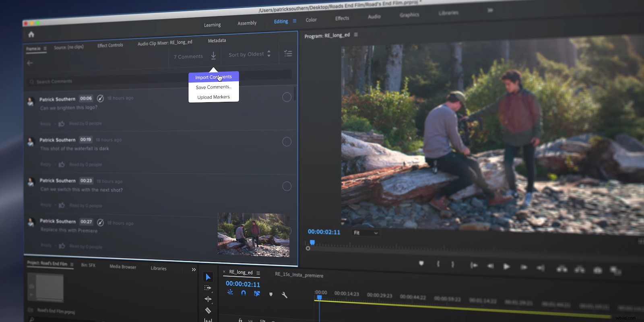Viewport: 644px width, 322px height.
Task: Switch to the Audio workspace
Action: point(374,17)
